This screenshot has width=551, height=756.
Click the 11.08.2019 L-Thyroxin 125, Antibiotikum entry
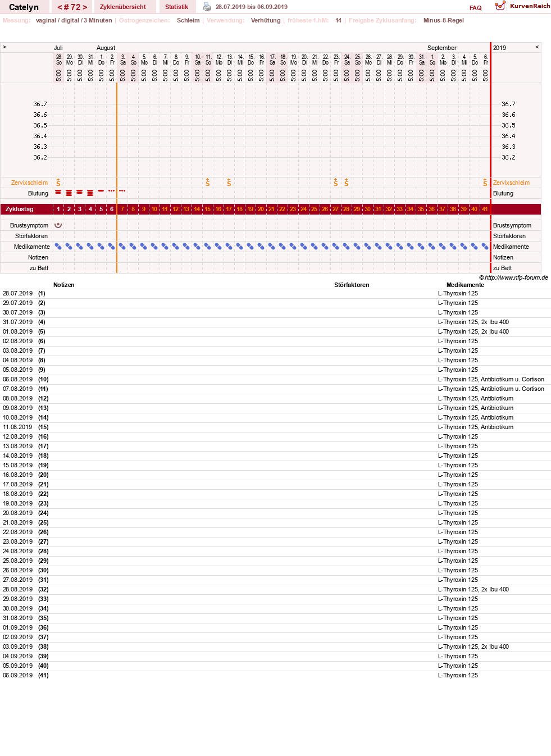tap(476, 427)
